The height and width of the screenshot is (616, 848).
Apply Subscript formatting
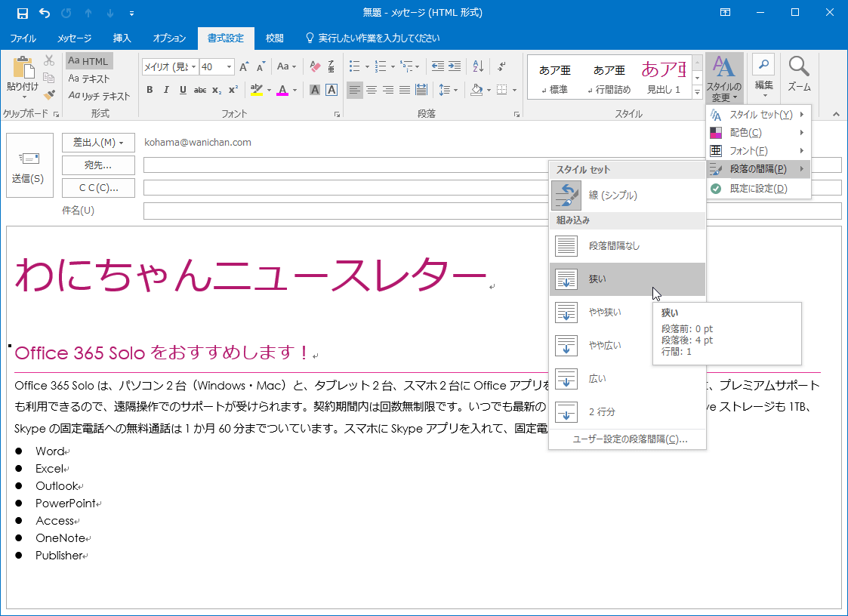click(216, 90)
